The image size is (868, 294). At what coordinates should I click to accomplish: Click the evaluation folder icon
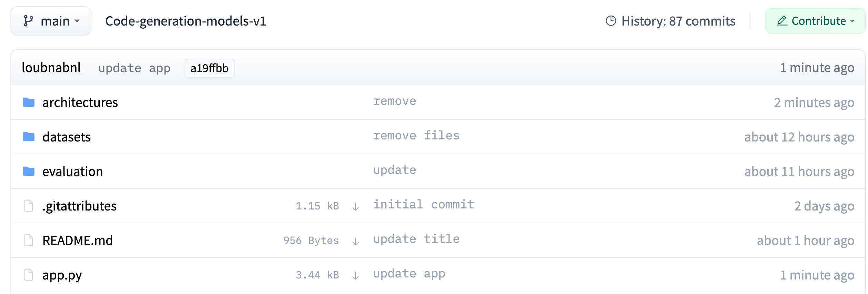[29, 171]
